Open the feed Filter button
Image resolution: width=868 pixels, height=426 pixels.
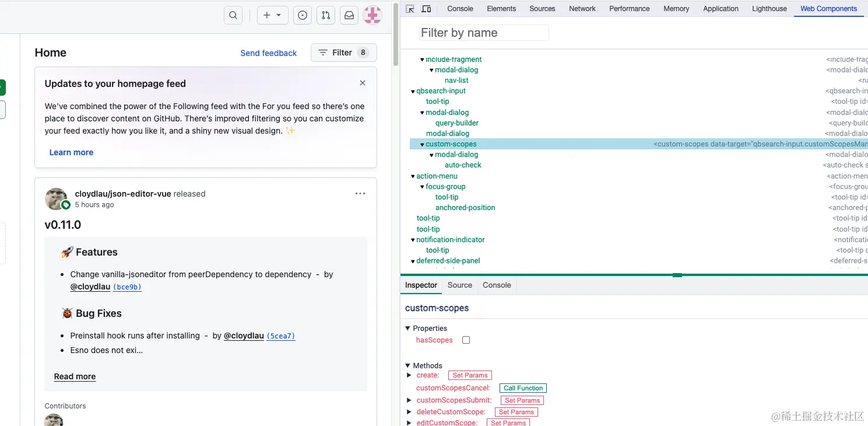(344, 53)
